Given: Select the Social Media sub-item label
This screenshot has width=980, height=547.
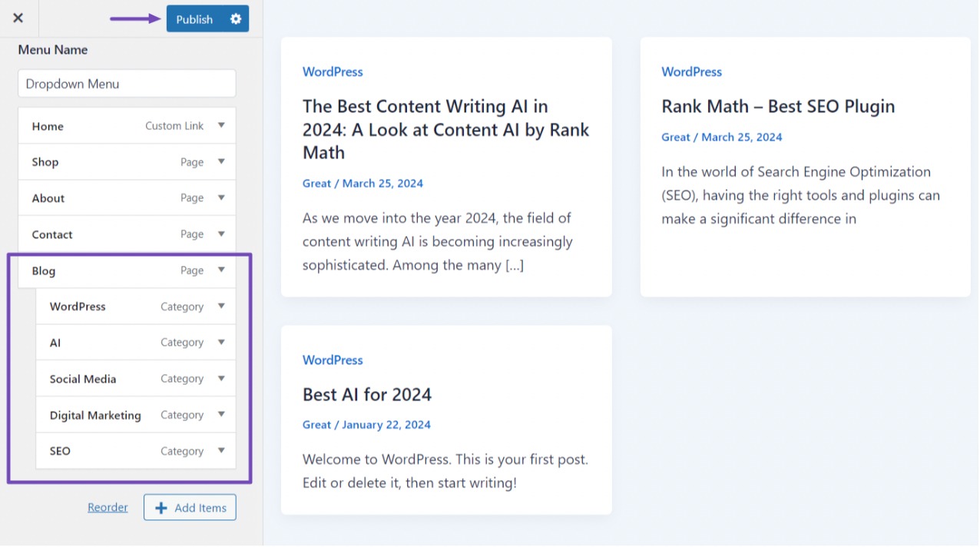Looking at the screenshot, I should pyautogui.click(x=83, y=379).
